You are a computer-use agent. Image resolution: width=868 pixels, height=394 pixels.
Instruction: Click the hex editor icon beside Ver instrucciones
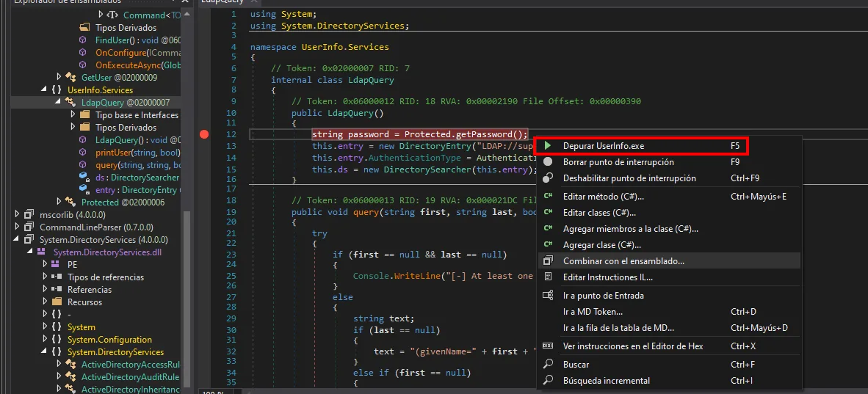548,346
